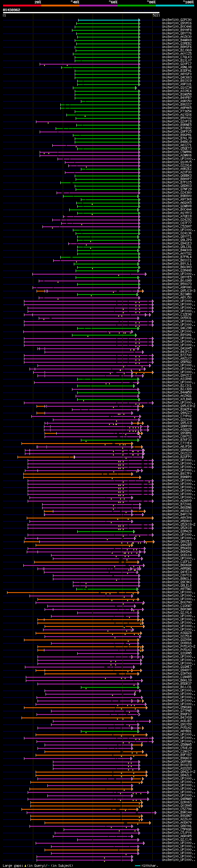Select hit UniRef100_A9V3V4
This screenshot has width=197, height=868.
click(x=177, y=518)
